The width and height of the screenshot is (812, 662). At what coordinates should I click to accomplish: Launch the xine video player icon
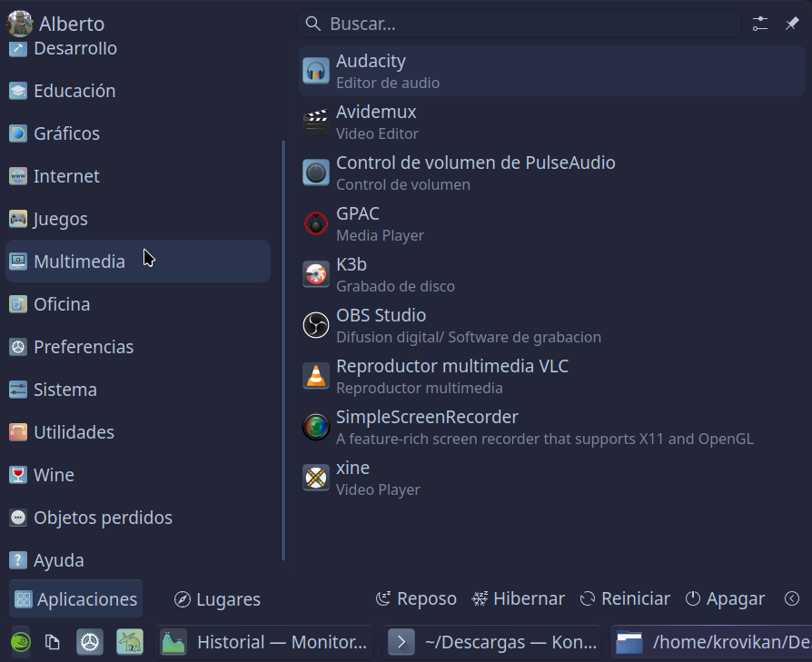click(316, 478)
